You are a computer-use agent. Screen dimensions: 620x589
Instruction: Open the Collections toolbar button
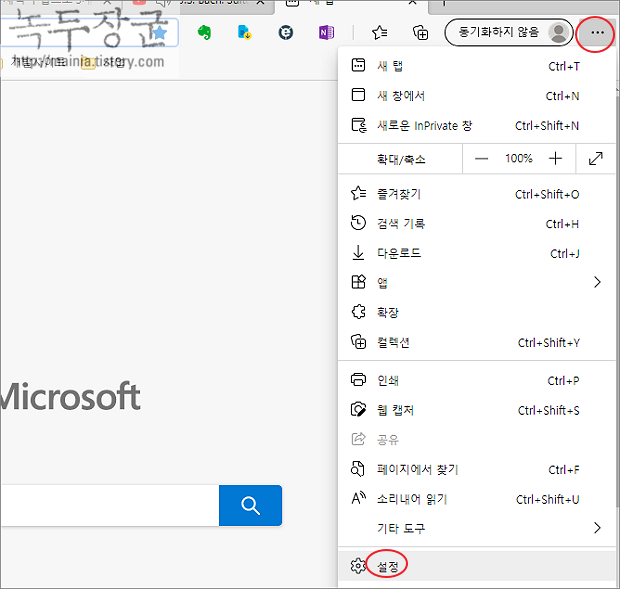pyautogui.click(x=420, y=33)
